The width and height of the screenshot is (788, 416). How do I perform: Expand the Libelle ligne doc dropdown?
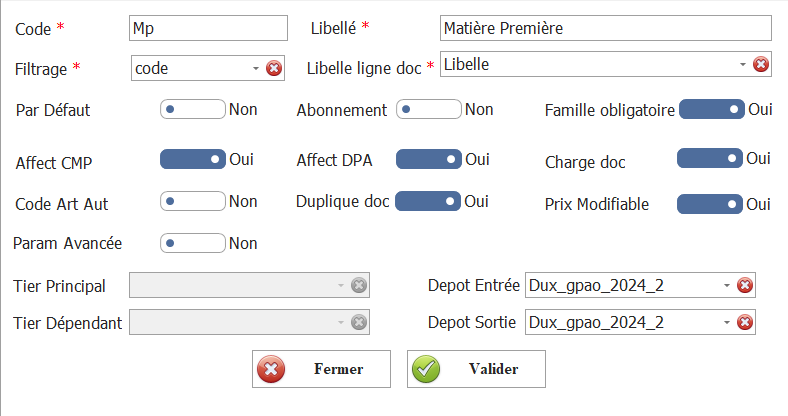click(743, 64)
